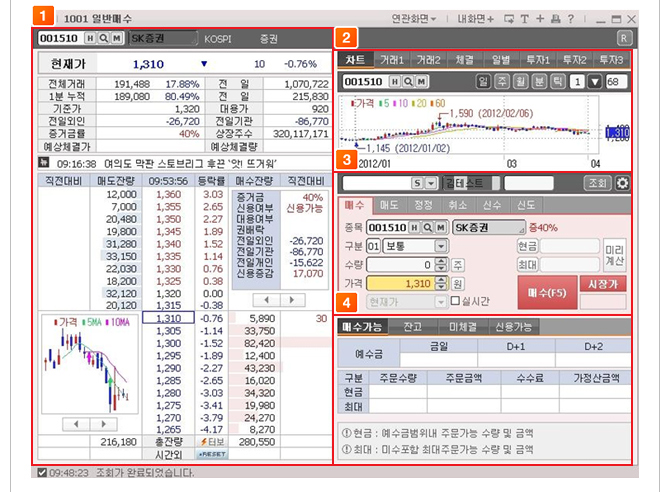Open the SK증권 stock name selector in order form
Viewport: 670px width, 492px height.
(x=489, y=228)
